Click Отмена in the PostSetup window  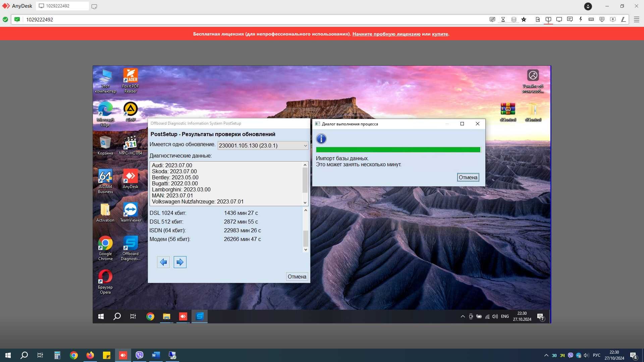[297, 277]
